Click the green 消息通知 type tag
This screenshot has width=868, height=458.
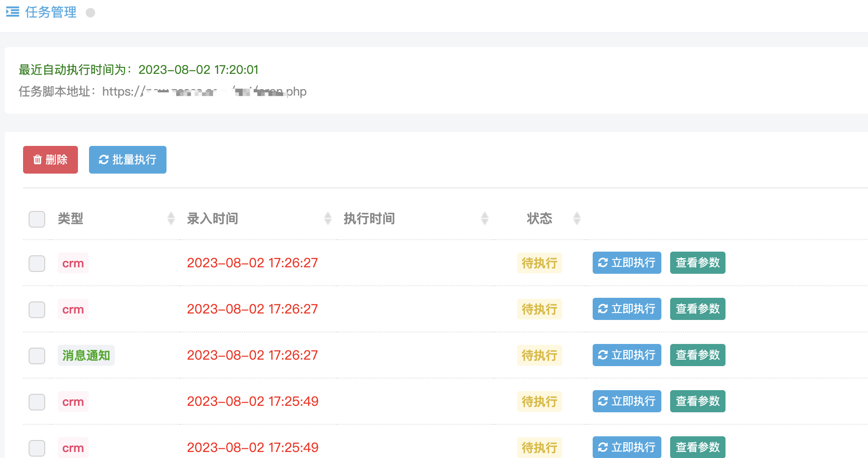pyautogui.click(x=86, y=356)
